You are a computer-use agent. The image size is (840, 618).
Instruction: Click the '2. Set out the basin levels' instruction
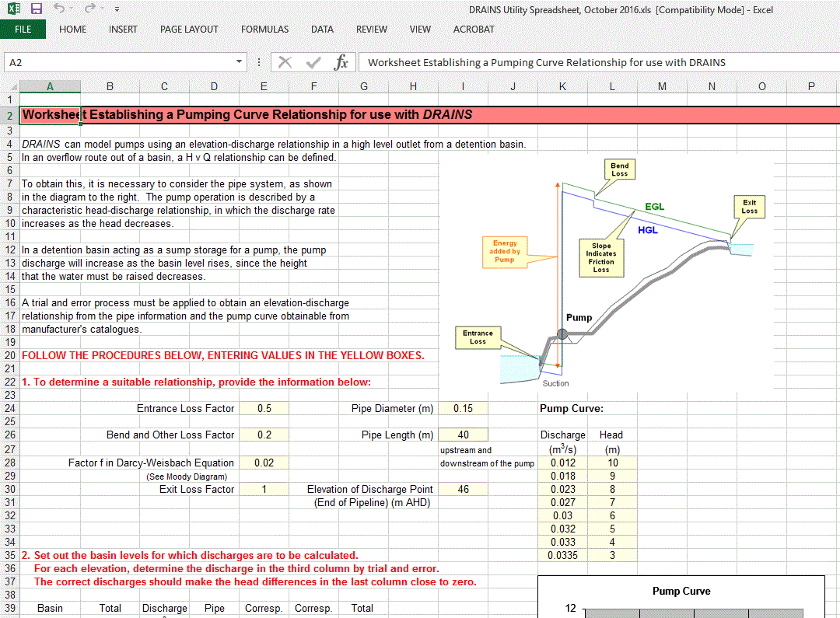191,555
